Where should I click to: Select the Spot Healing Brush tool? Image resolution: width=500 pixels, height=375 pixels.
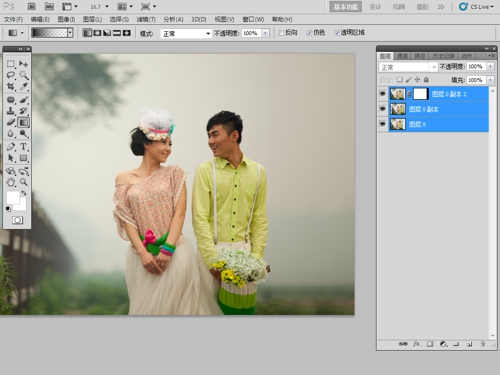click(x=11, y=100)
